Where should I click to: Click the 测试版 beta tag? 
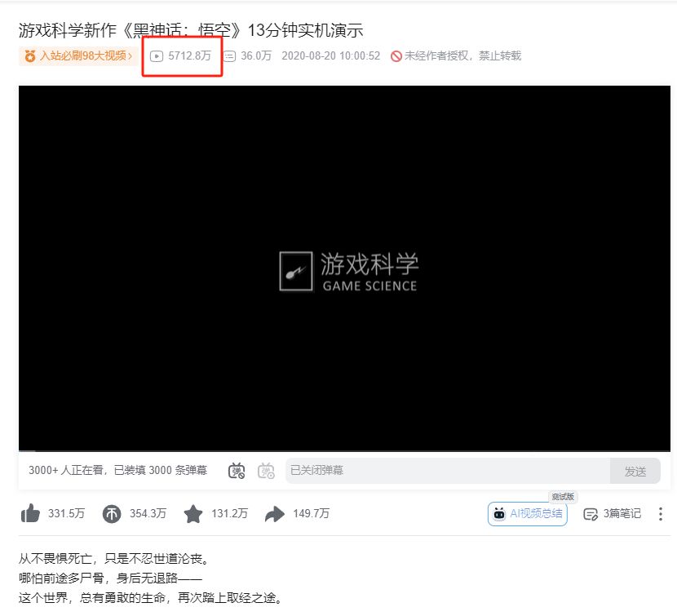[x=563, y=497]
